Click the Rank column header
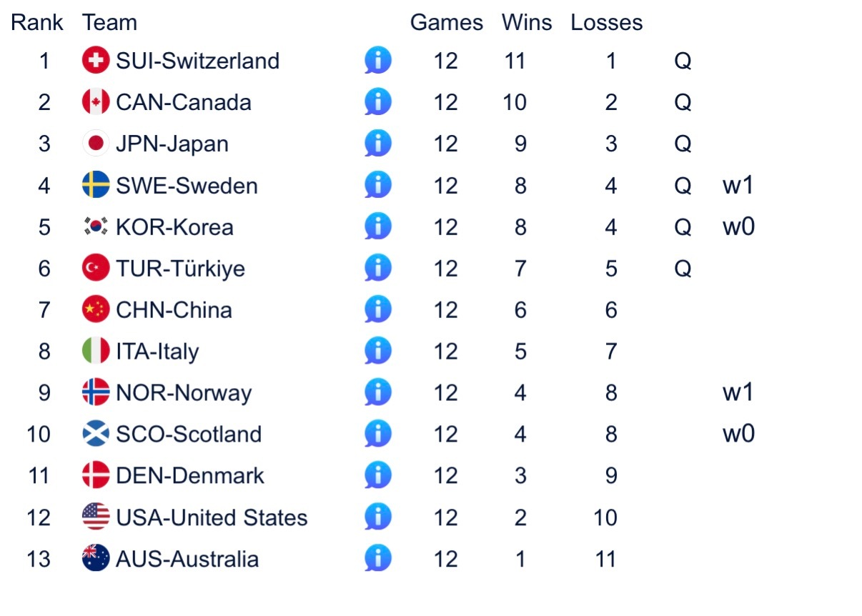The height and width of the screenshot is (616, 862). tap(37, 23)
